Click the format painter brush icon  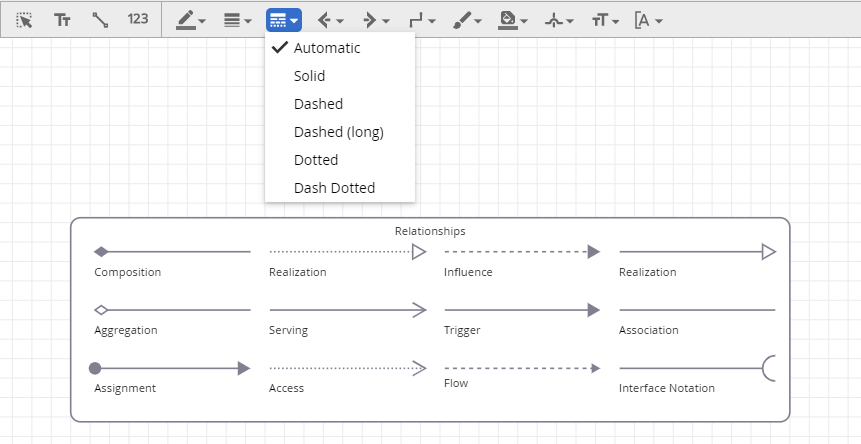pos(468,19)
